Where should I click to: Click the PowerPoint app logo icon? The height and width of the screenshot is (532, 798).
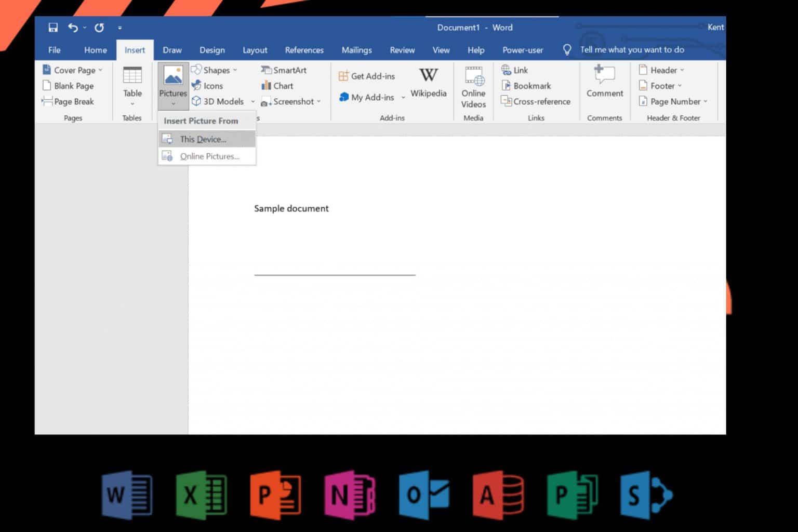pyautogui.click(x=275, y=495)
